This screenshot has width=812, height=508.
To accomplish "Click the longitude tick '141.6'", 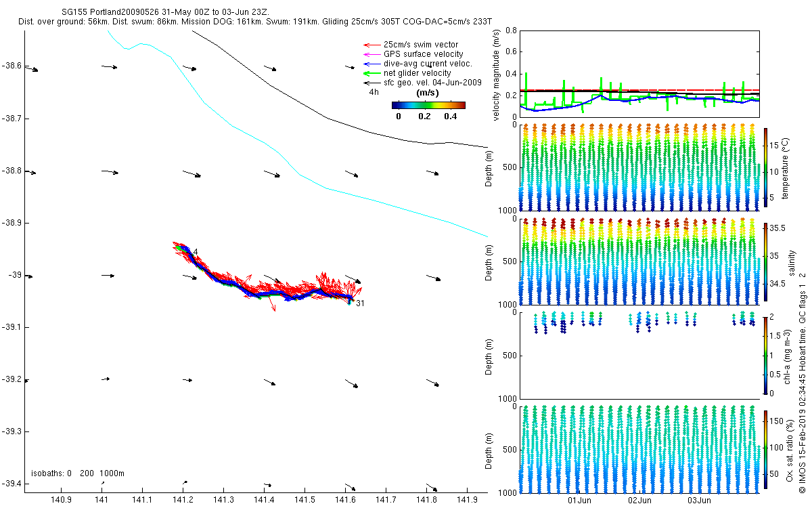I will point(345,501).
